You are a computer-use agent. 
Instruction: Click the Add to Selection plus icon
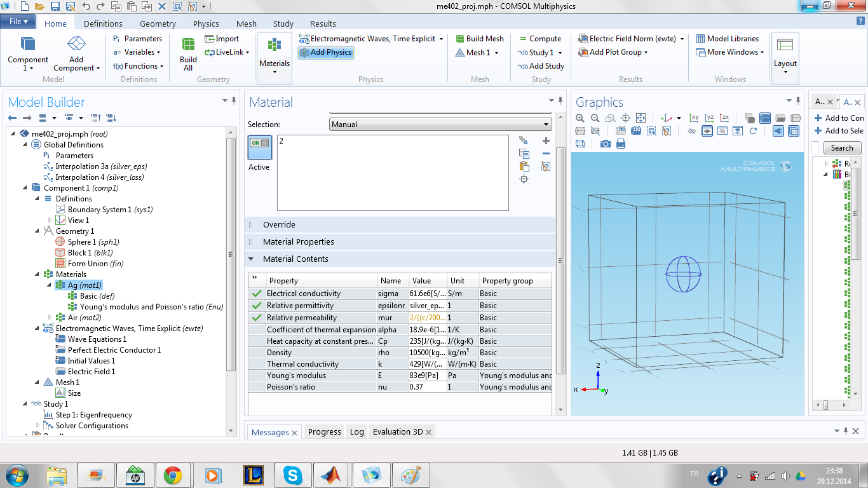[x=546, y=141]
